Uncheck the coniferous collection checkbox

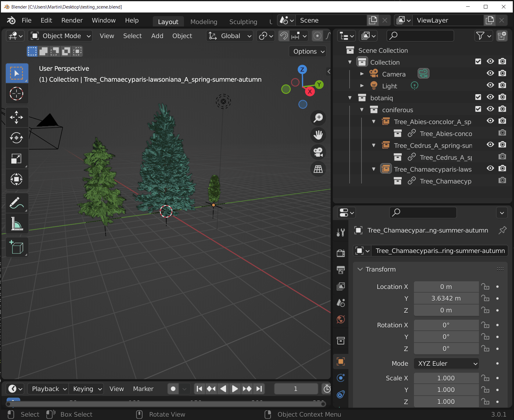[478, 109]
